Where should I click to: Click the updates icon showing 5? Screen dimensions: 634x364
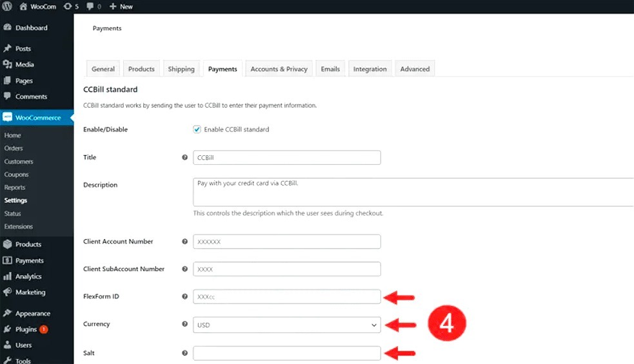coord(68,6)
